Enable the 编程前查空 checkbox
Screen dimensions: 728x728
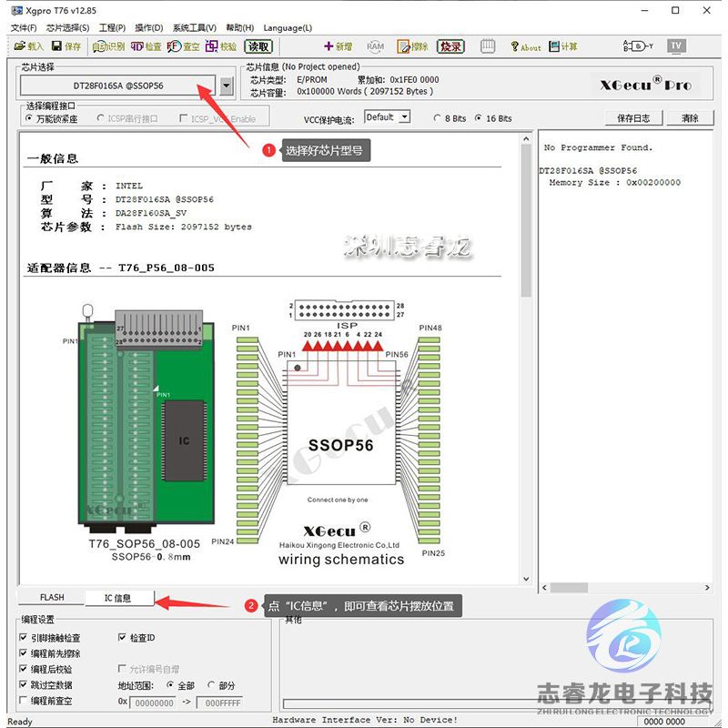(24, 702)
